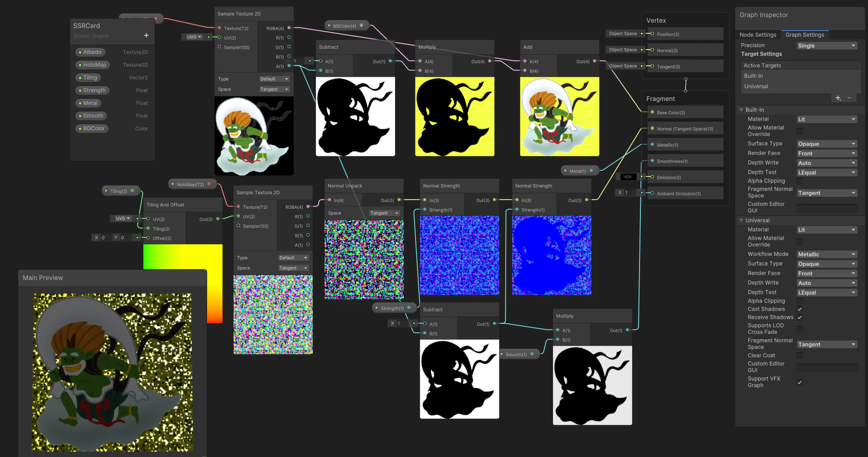Click the In(4) port on Normal Unpack node
This screenshot has height=457, width=868.
330,200
